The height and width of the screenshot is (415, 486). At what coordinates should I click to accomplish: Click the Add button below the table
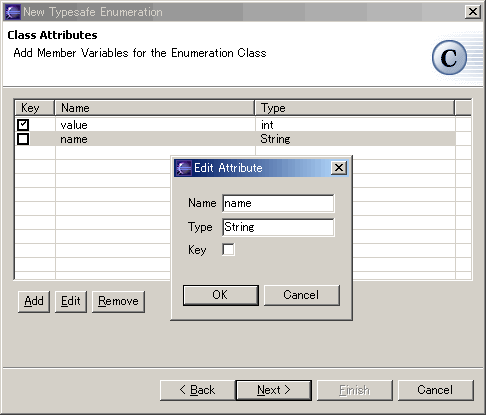(34, 301)
